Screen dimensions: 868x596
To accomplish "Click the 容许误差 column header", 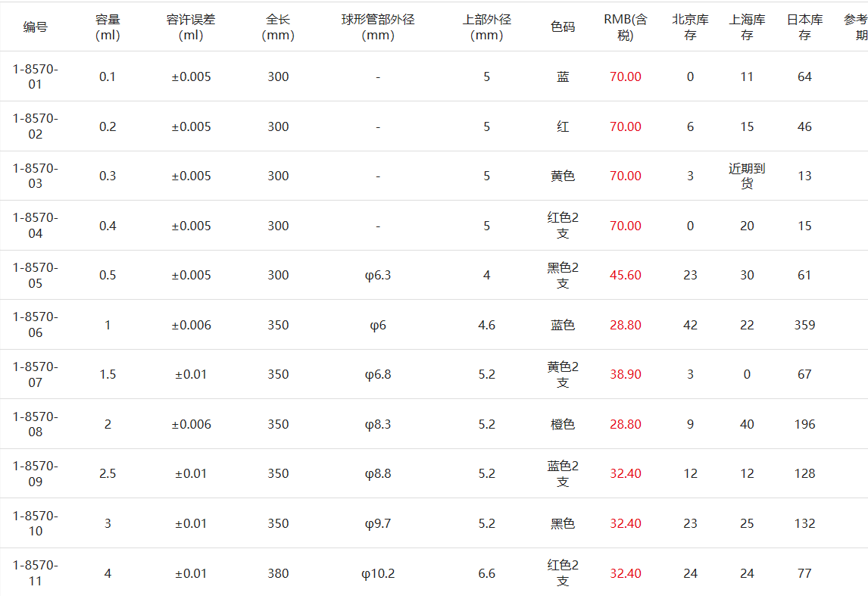I will pos(191,27).
